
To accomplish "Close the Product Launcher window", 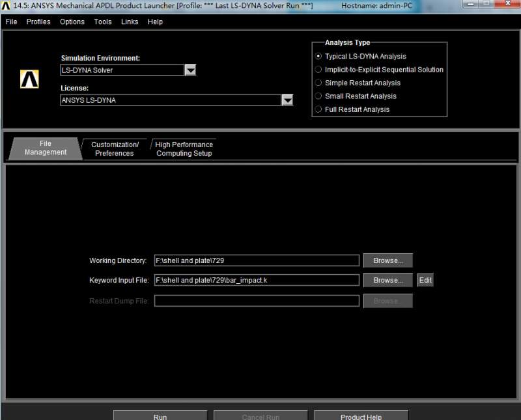I will [507, 4].
